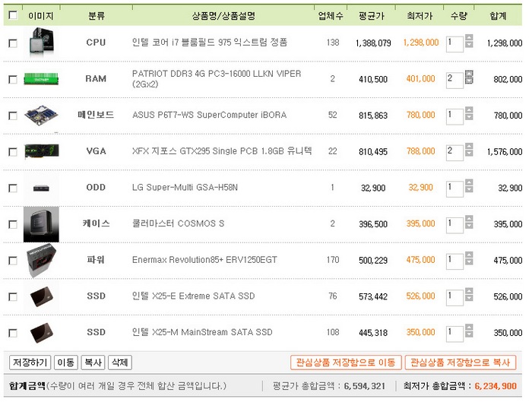Decrease quantity for the RAM row
This screenshot has height=402, width=532.
(x=469, y=81)
